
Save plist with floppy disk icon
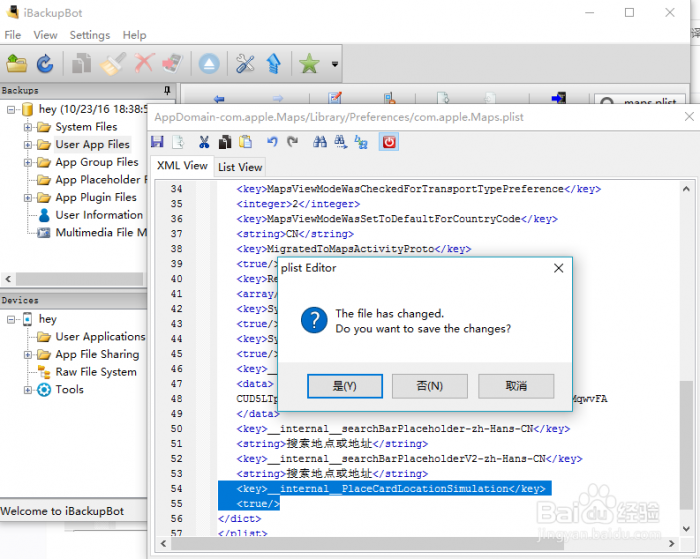pyautogui.click(x=157, y=142)
